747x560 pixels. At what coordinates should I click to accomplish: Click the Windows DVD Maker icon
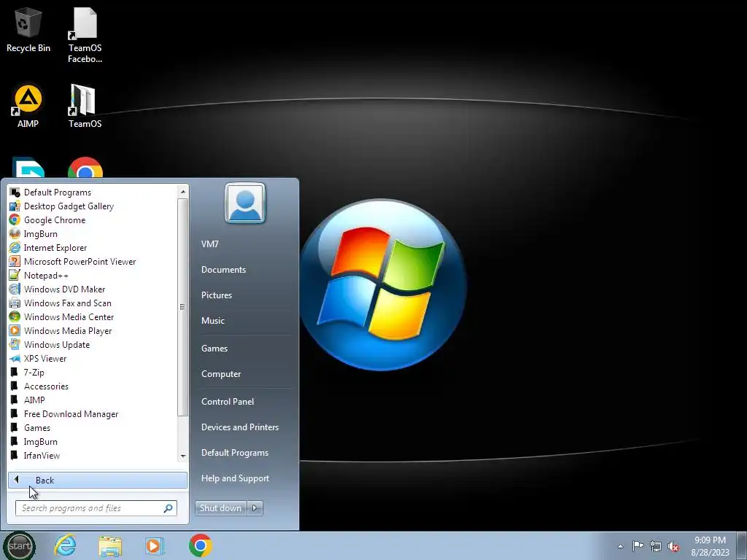(15, 289)
